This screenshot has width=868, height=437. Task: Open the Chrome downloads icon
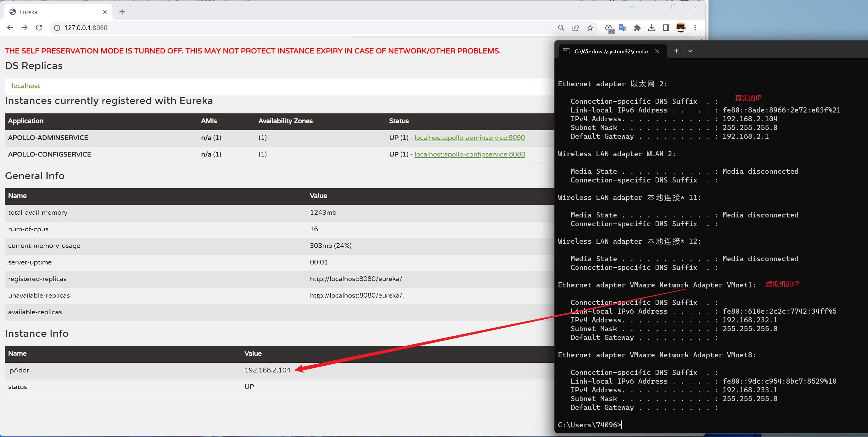tap(651, 28)
